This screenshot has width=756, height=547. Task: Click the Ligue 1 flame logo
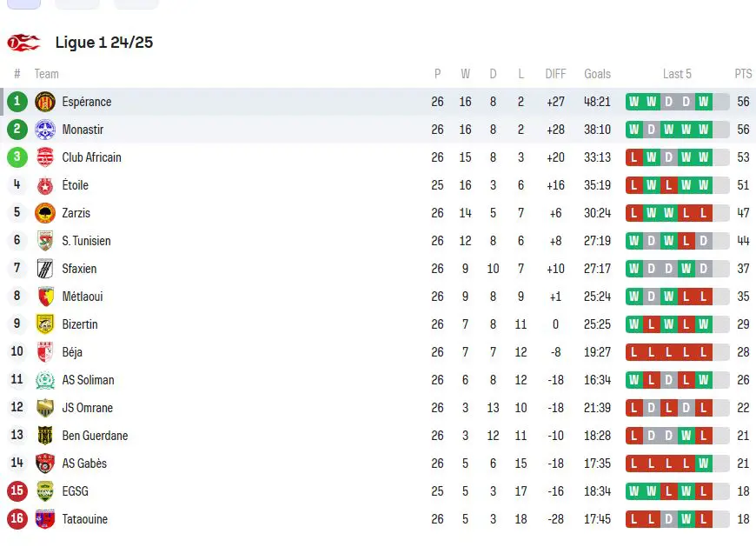[23, 43]
